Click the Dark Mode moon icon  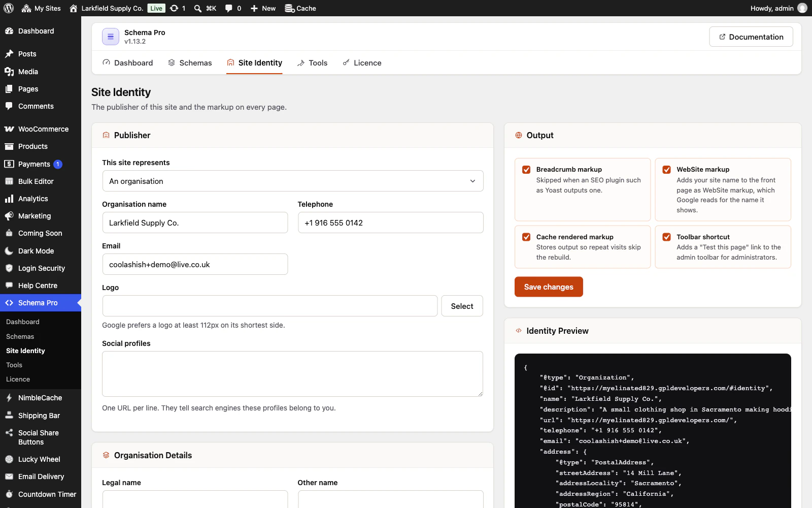9,251
